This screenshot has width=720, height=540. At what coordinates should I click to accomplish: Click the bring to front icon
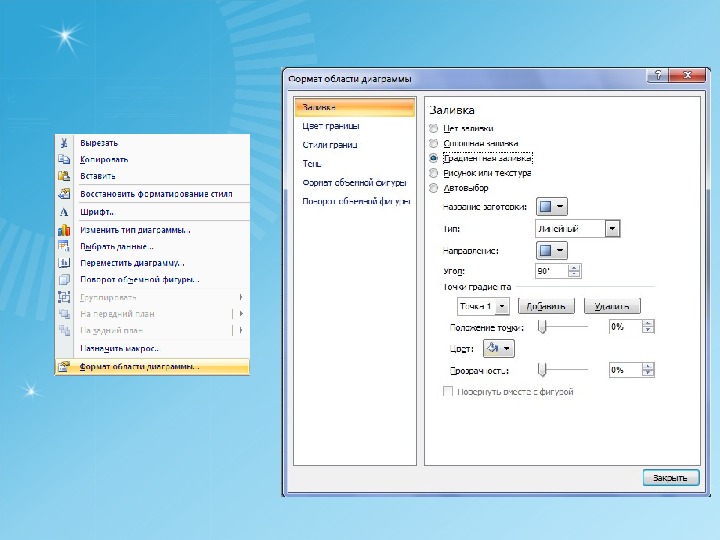click(64, 314)
